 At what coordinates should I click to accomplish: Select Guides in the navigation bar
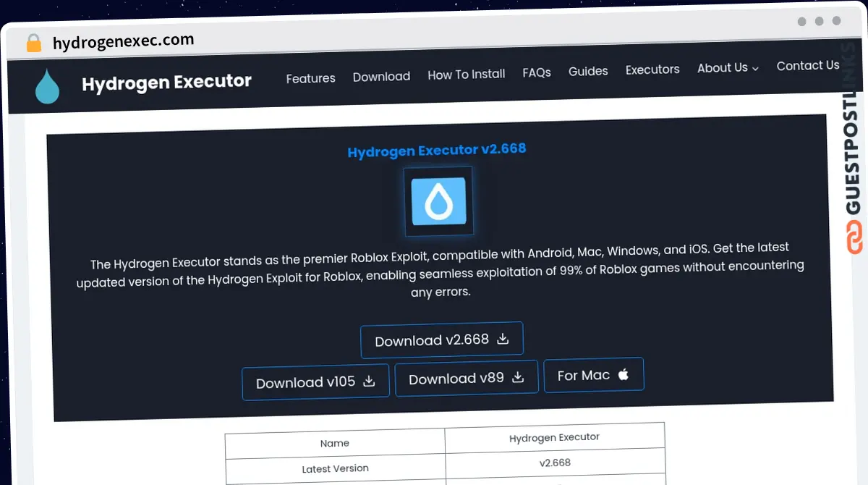click(x=588, y=71)
